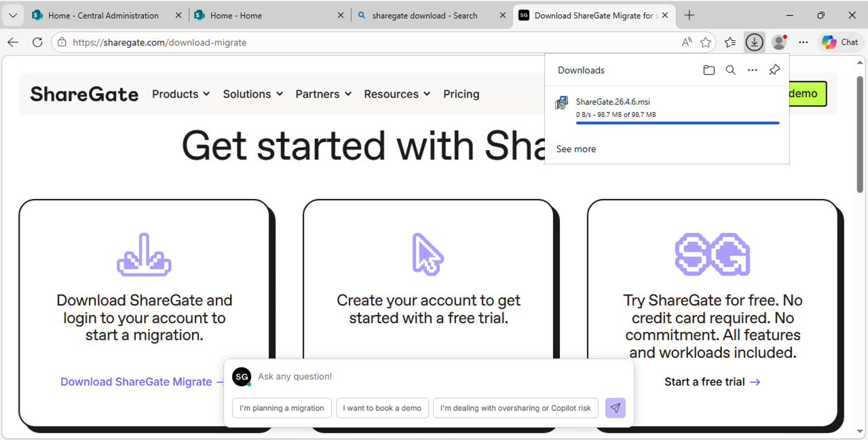Viewport: 868px width, 440px height.
Task: Open more options in Downloads panel
Action: [753, 70]
